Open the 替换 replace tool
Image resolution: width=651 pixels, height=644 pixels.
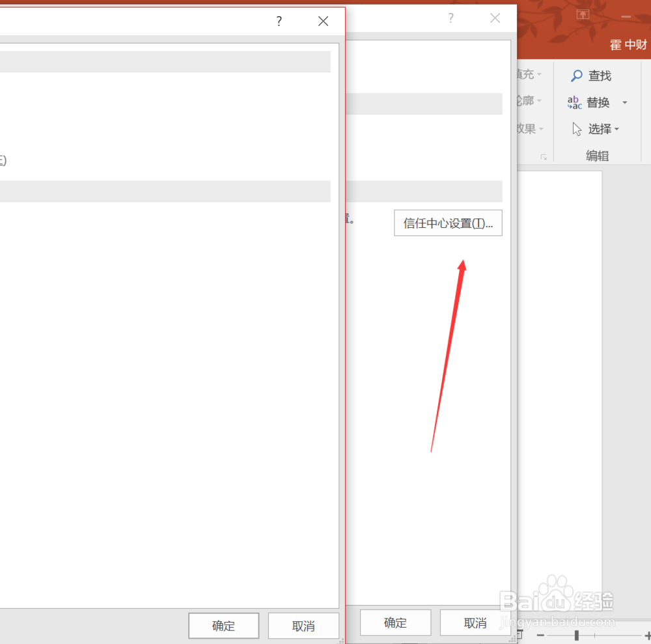pyautogui.click(x=589, y=102)
